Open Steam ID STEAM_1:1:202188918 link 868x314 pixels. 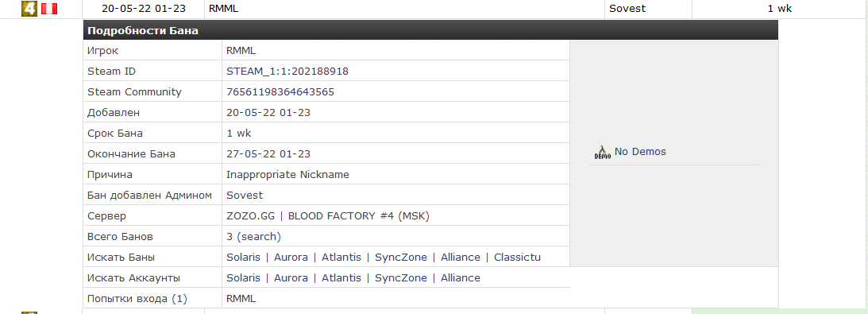[287, 72]
